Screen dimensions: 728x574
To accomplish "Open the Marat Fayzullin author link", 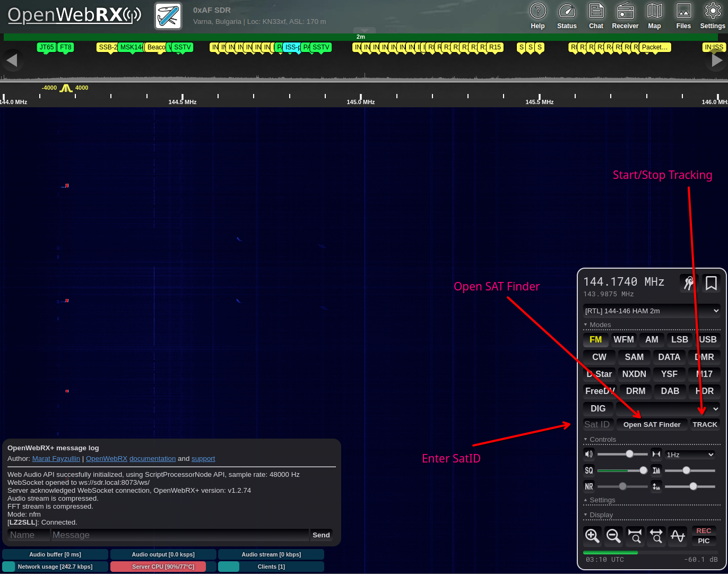I will (x=56, y=459).
